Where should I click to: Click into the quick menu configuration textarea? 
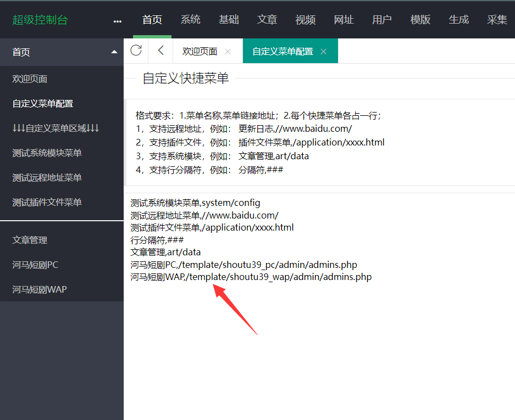pos(319,306)
